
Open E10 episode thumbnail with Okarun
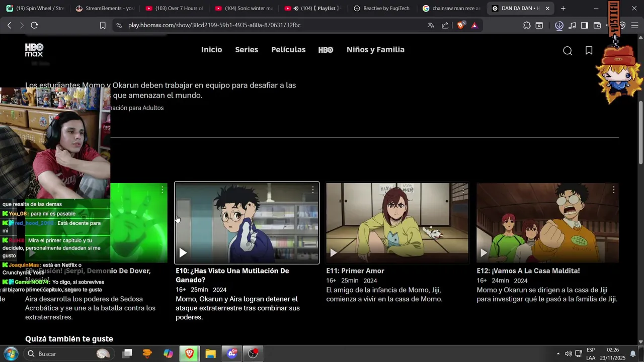[247, 223]
